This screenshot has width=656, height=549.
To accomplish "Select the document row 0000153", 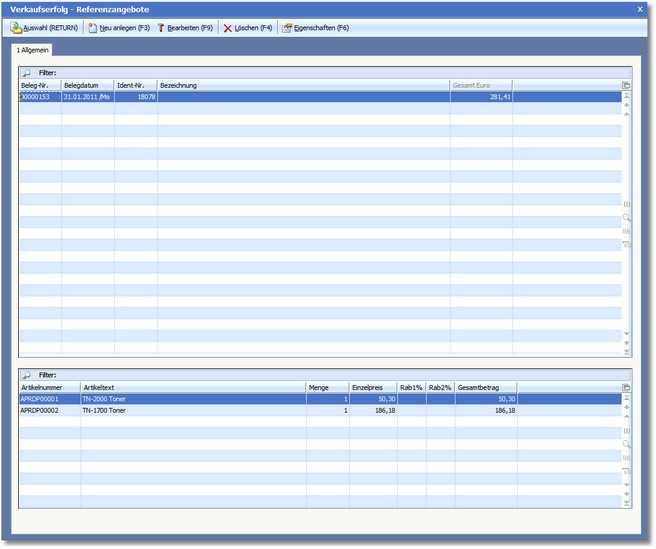I will (x=40, y=97).
